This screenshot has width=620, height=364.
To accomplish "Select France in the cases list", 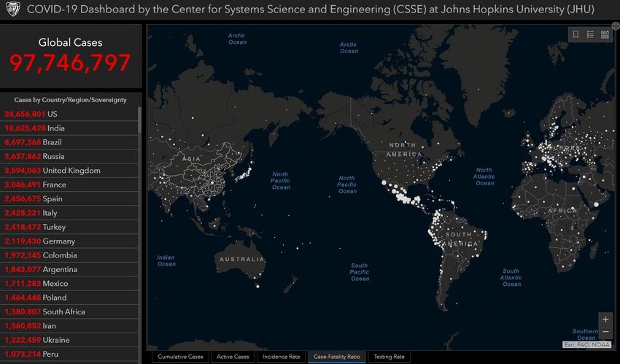I will [69, 185].
